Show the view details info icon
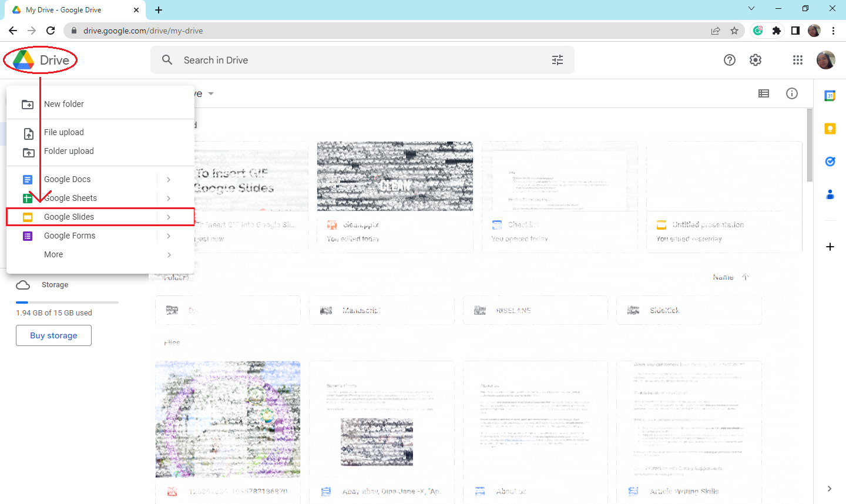Image resolution: width=846 pixels, height=504 pixels. (792, 93)
